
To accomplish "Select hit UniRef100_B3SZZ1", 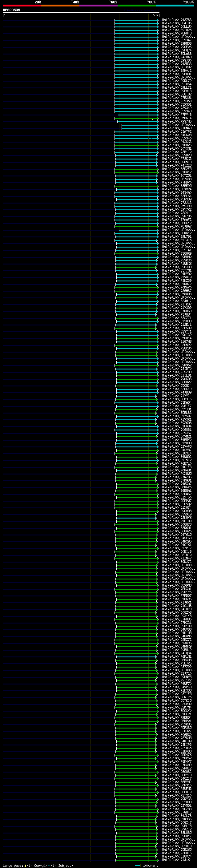I will (x=177, y=318).
